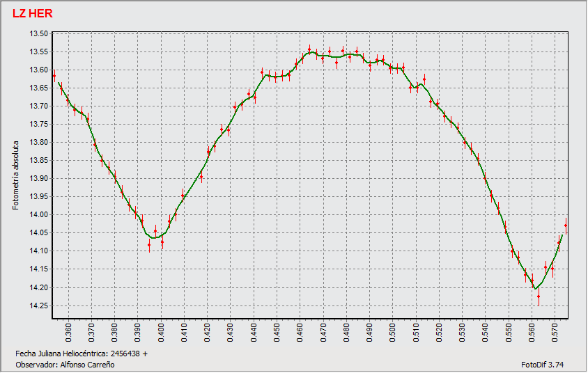The width and height of the screenshot is (588, 373).
Task: Select the 13.75 y-axis tick label
Action: [39, 125]
